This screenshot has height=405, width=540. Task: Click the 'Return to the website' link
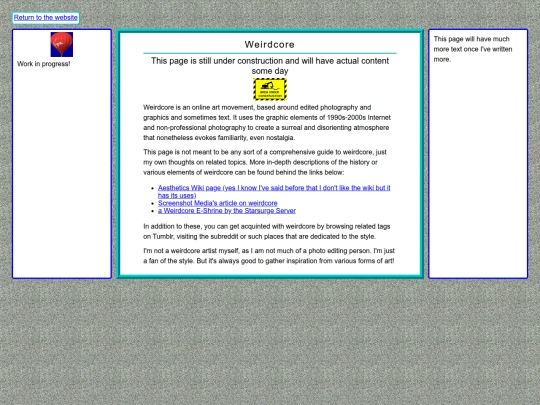(46, 18)
